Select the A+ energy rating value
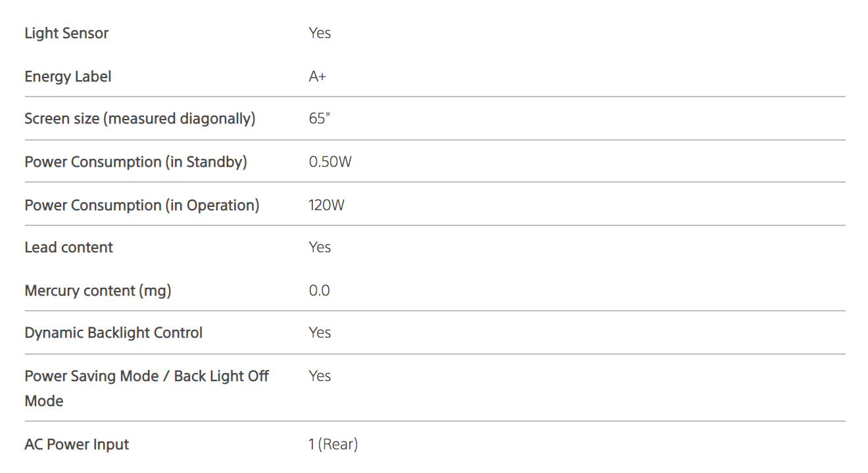Image resolution: width=868 pixels, height=473 pixels. (318, 77)
